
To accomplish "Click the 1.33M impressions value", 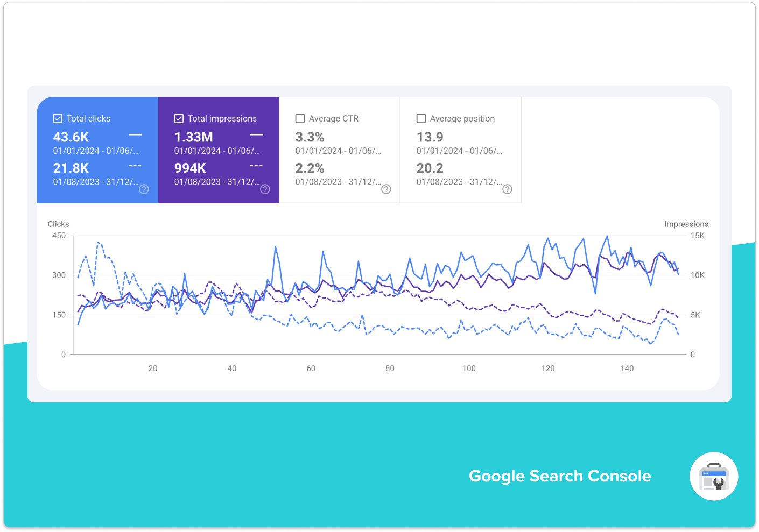I will pyautogui.click(x=194, y=137).
